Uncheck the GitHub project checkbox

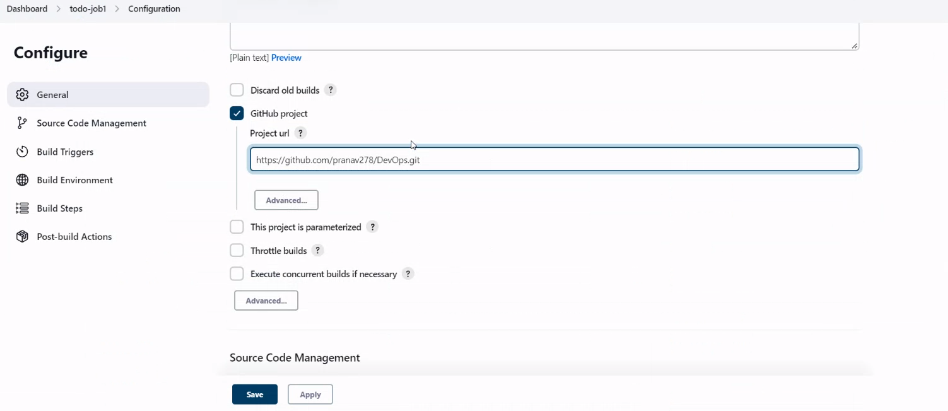point(236,113)
